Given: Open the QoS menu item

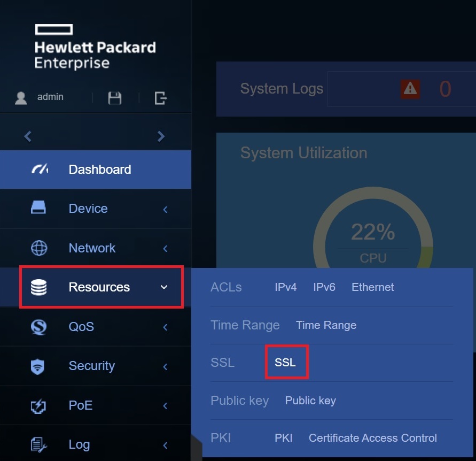Looking at the screenshot, I should pos(96,327).
